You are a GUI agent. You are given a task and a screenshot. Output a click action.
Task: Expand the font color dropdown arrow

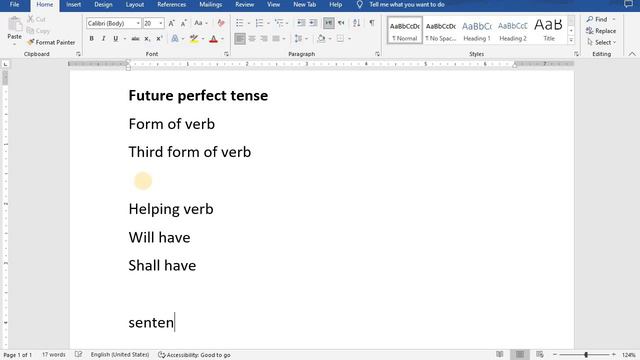223,39
